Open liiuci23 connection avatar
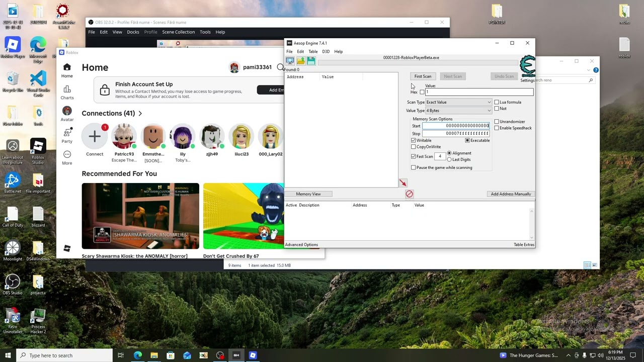Viewport: 644px width, 362px height. (x=241, y=136)
